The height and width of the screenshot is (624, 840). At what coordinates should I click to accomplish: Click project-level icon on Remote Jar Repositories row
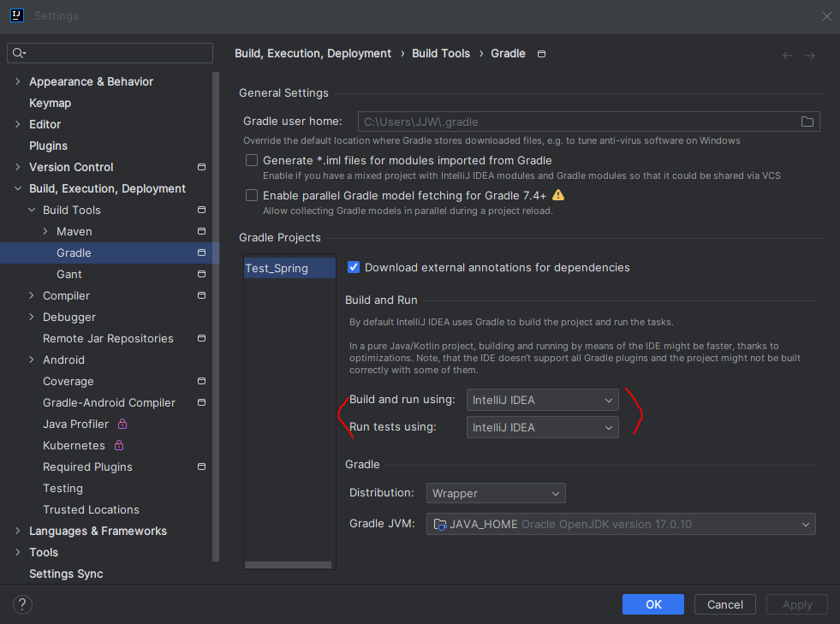(x=201, y=338)
